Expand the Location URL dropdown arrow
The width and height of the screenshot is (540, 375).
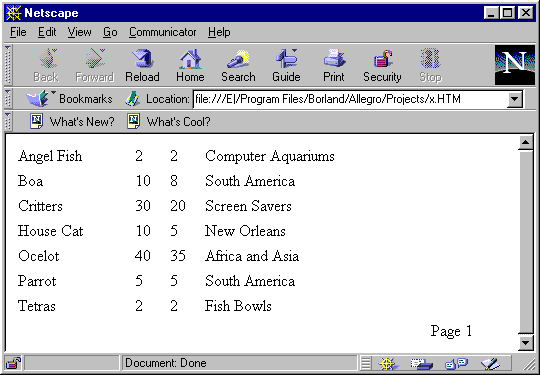[515, 99]
